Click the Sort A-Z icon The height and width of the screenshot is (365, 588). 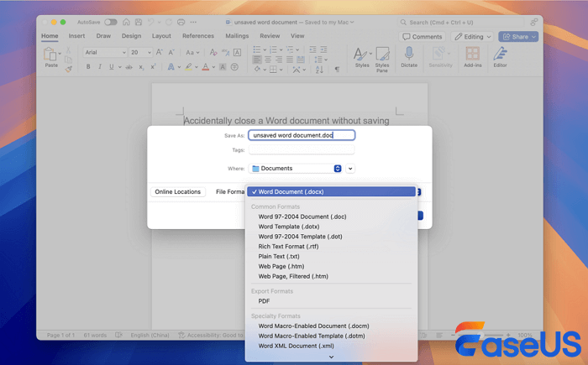click(x=319, y=70)
